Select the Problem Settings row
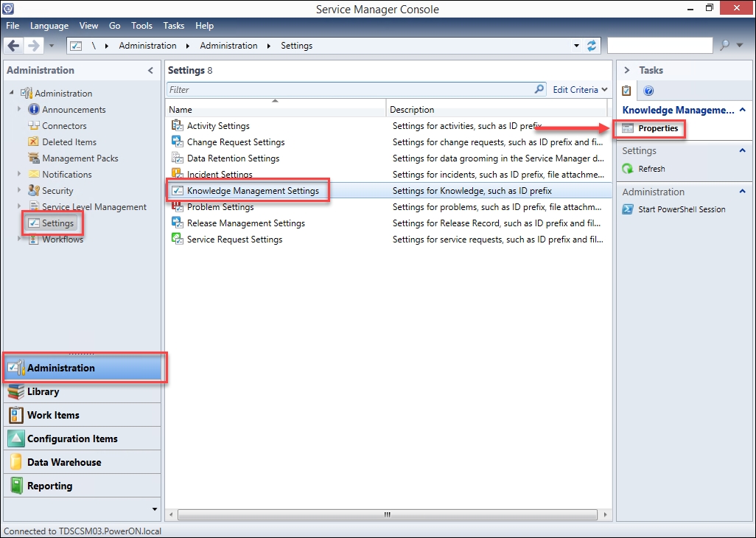 tap(388, 207)
